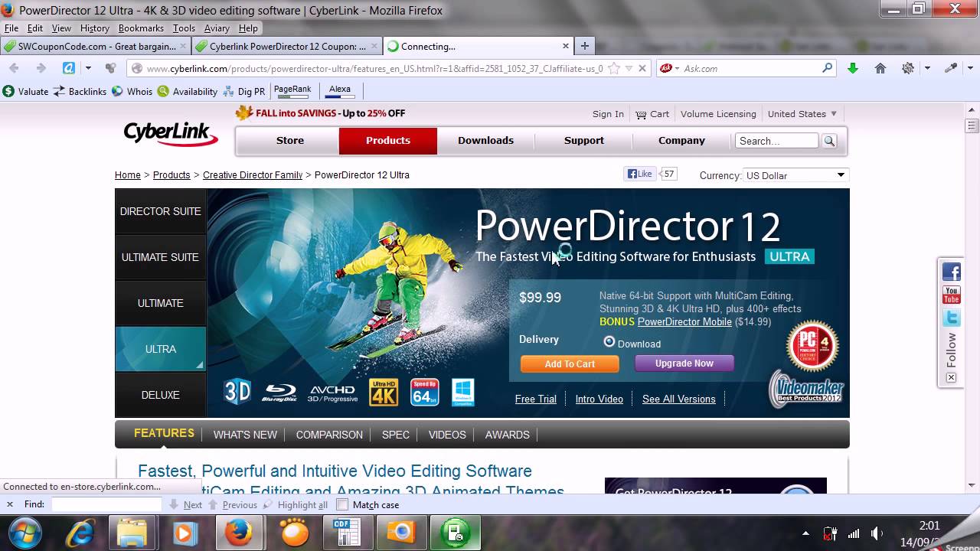Image resolution: width=980 pixels, height=551 pixels.
Task: Click the PC Magazine Editors' Choice award badge
Action: [x=813, y=346]
